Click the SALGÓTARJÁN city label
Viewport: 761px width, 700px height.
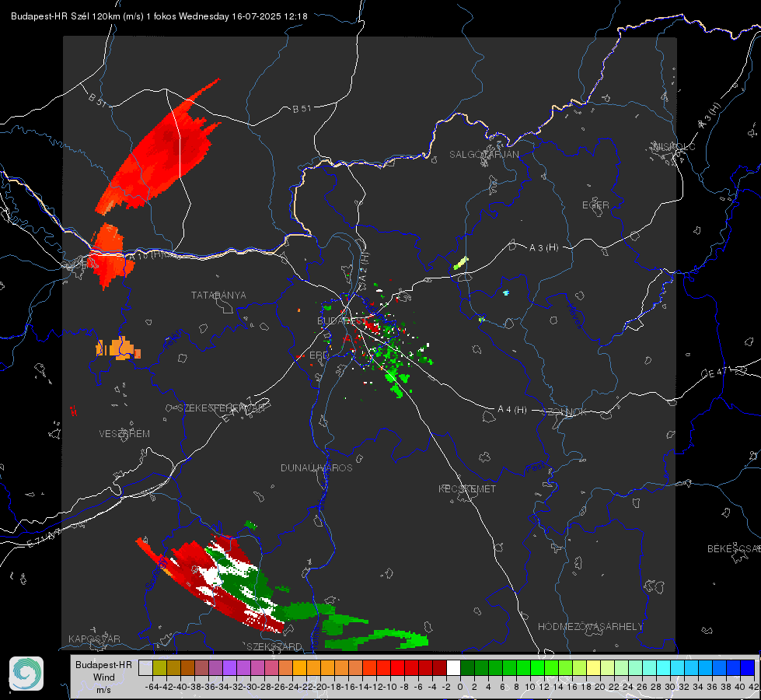[x=483, y=155]
